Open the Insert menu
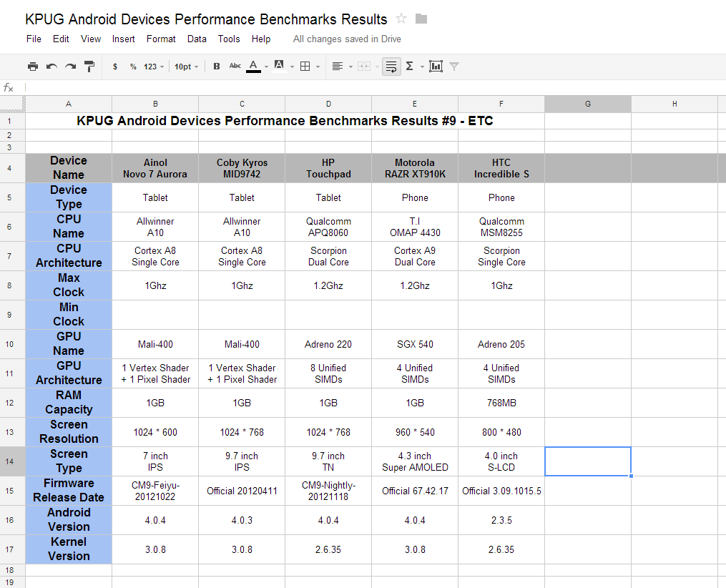This screenshot has height=588, width=726. 123,39
